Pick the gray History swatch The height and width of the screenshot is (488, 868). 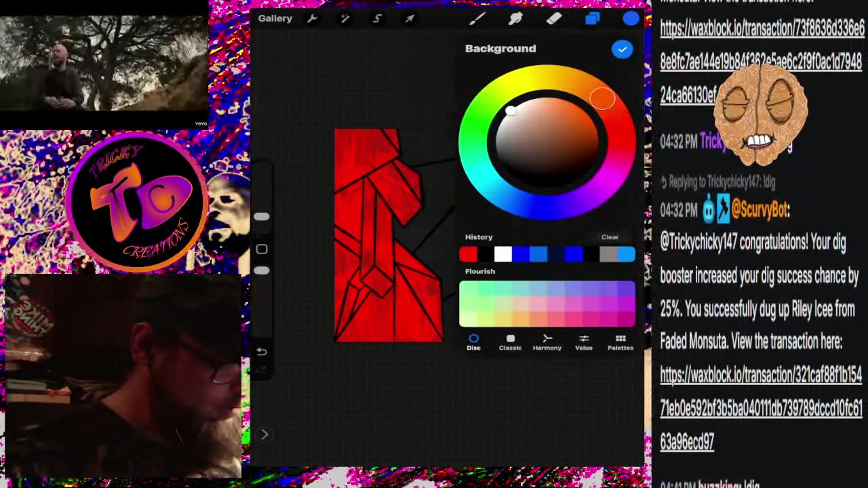click(608, 254)
